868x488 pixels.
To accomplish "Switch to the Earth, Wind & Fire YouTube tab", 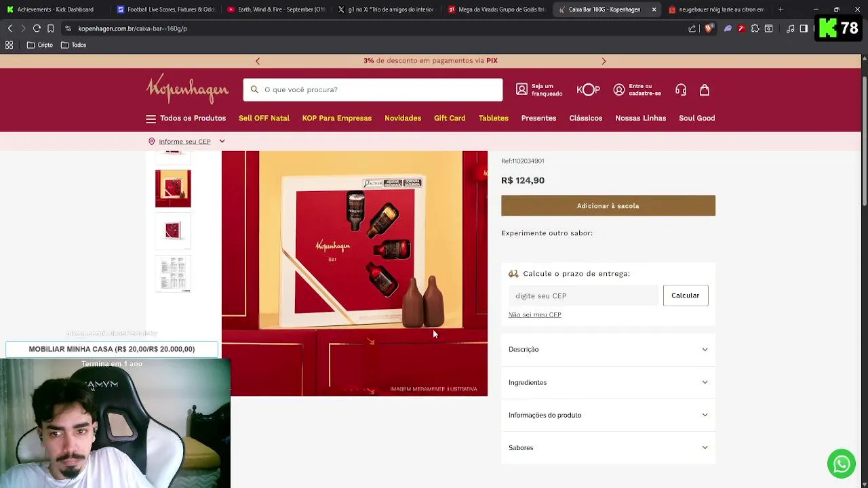I will click(276, 9).
